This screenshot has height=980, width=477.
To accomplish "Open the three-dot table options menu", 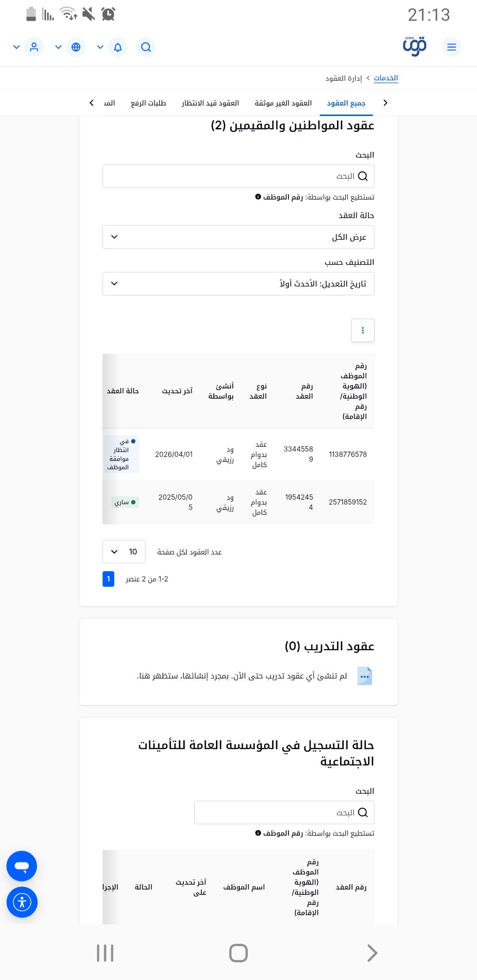I will tap(362, 330).
